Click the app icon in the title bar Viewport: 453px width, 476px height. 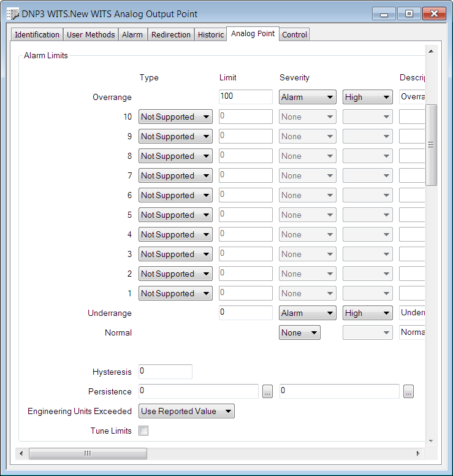pos(12,14)
